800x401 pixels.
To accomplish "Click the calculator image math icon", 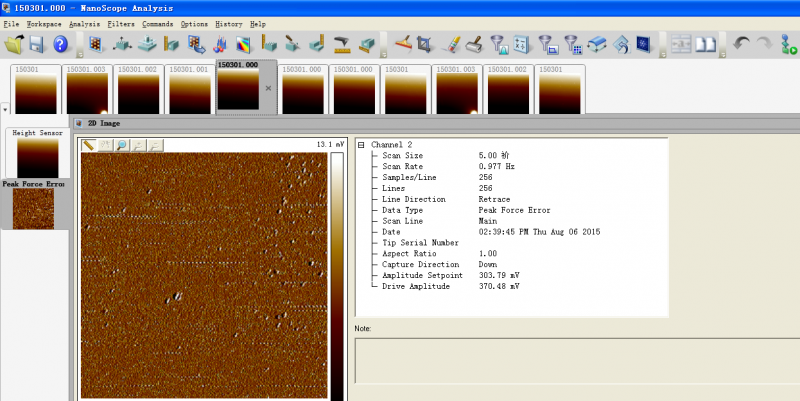I will coord(522,44).
